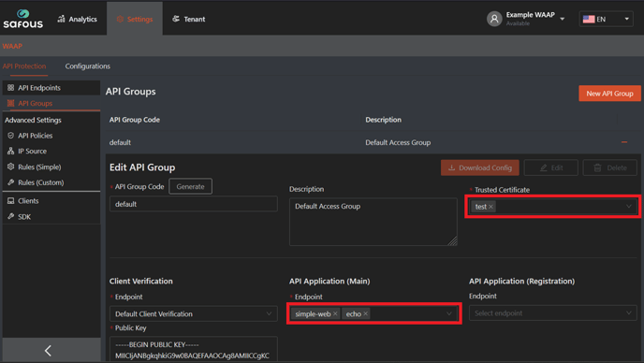Image resolution: width=644 pixels, height=363 pixels.
Task: Switch to the Configurations tab
Action: tap(87, 66)
